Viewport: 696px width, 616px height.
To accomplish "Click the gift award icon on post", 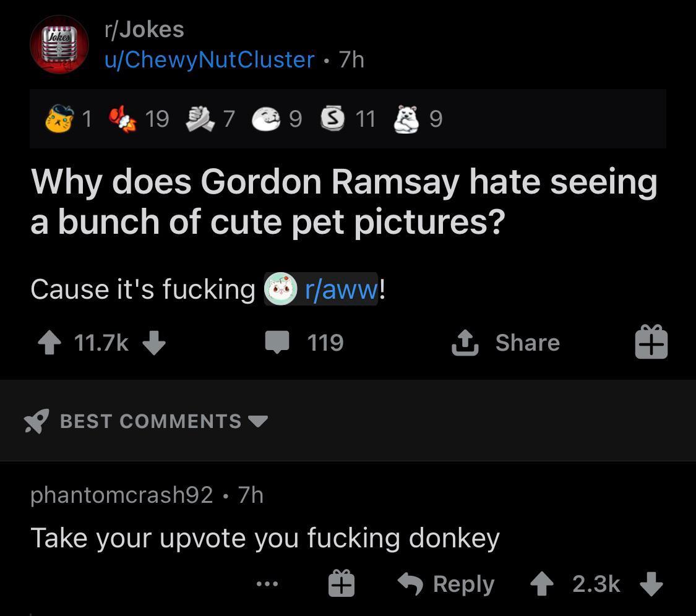I will coord(651,343).
